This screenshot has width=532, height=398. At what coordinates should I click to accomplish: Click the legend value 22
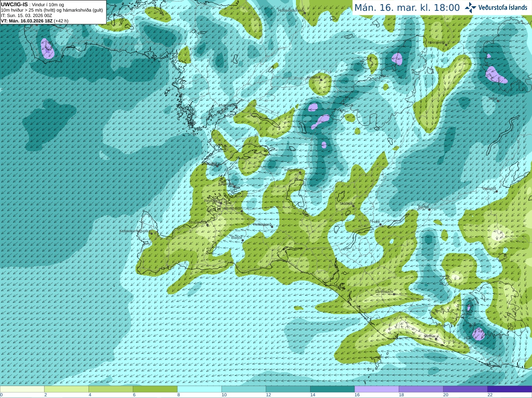pos(490,395)
